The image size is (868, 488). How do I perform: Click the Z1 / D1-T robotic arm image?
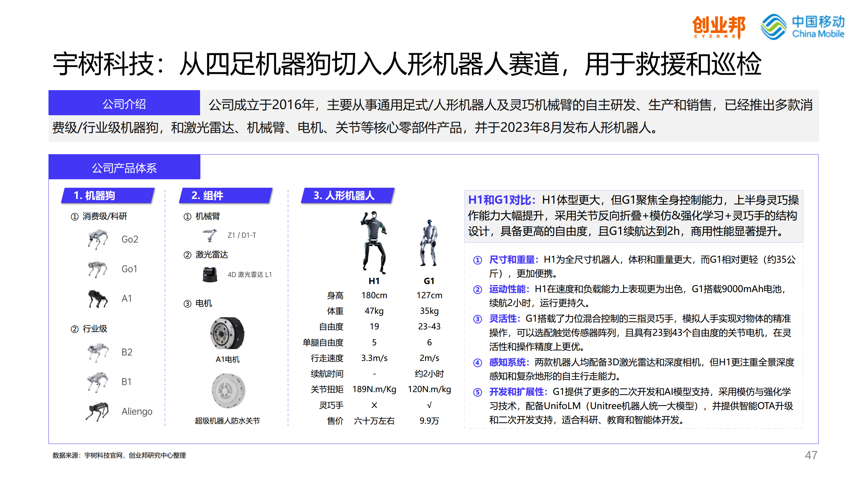click(210, 235)
